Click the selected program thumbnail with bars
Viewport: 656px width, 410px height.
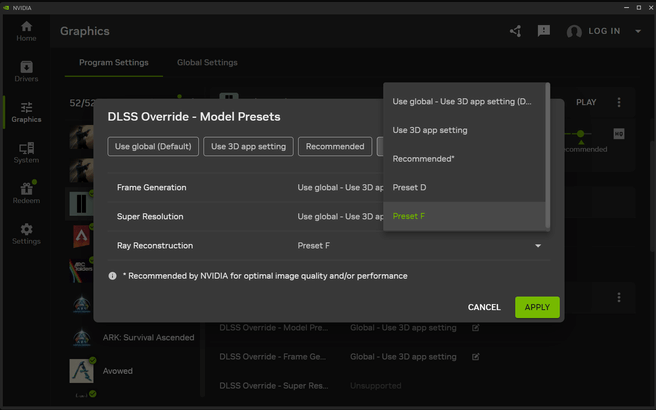pos(81,204)
